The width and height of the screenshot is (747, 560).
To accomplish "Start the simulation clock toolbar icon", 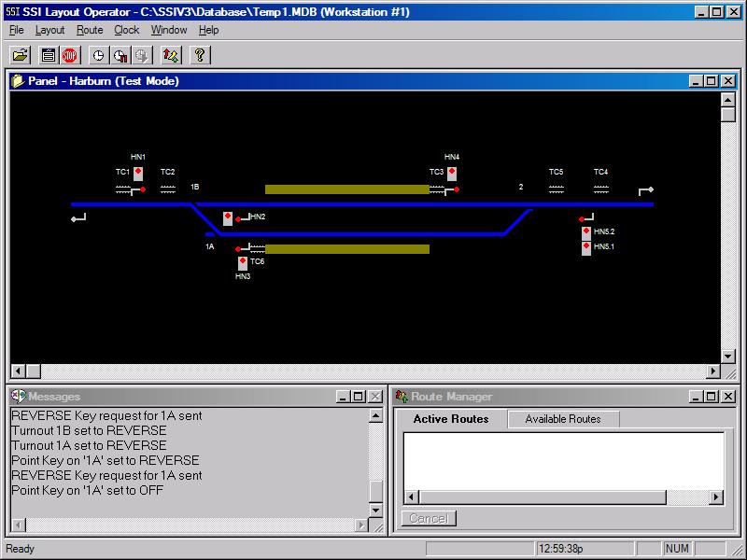I will pos(97,55).
